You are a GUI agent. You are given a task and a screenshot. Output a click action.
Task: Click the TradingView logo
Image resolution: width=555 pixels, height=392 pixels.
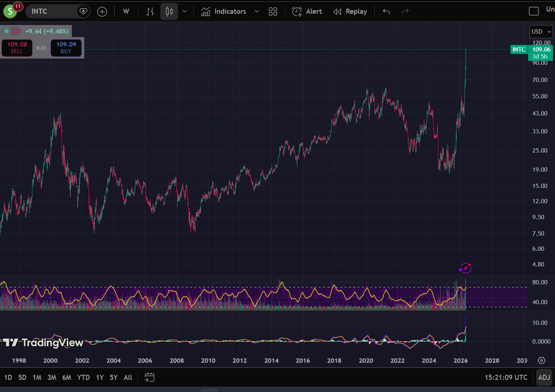43,343
